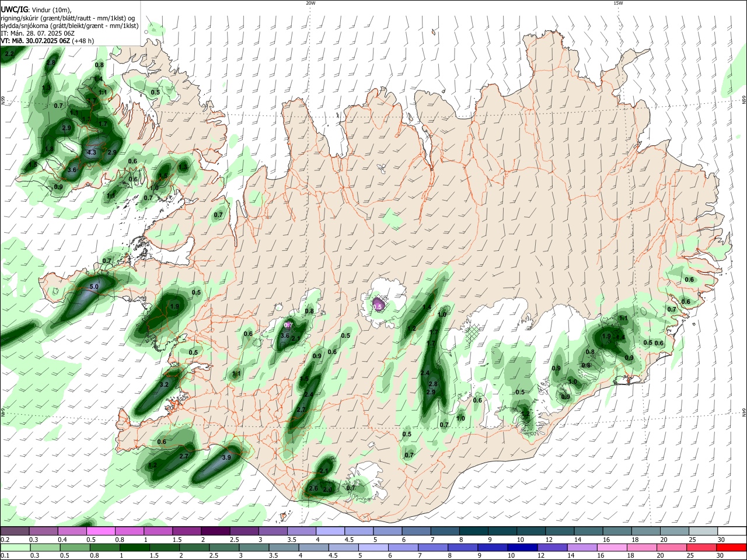Viewport: 747px width, 560px height.
Task: Click the bright red swatch labelled 30
Action: (731, 547)
